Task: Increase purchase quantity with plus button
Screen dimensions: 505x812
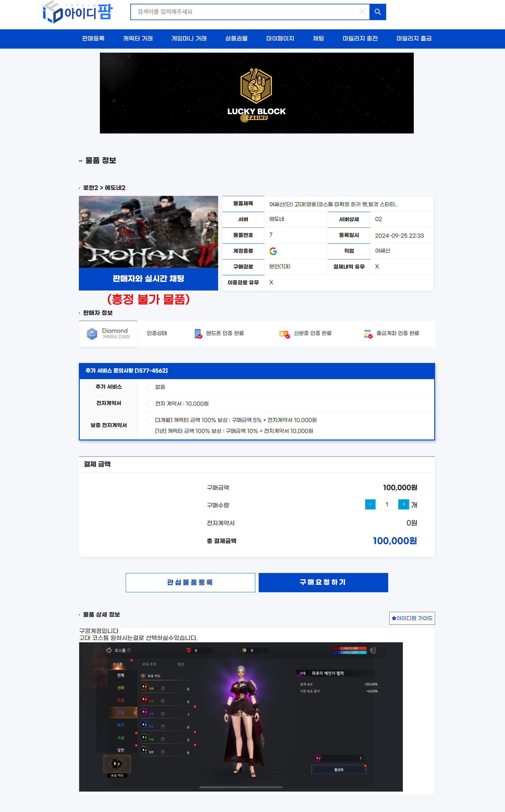Action: point(403,504)
